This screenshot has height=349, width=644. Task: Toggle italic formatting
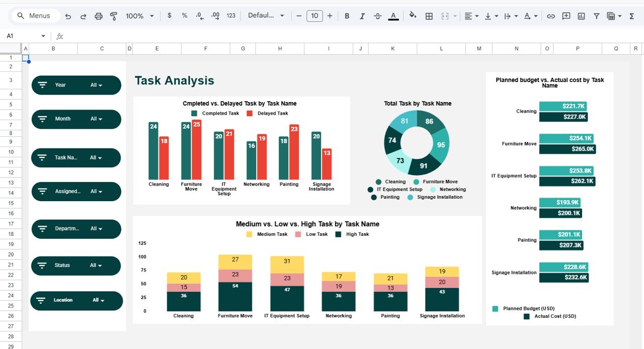(x=362, y=16)
